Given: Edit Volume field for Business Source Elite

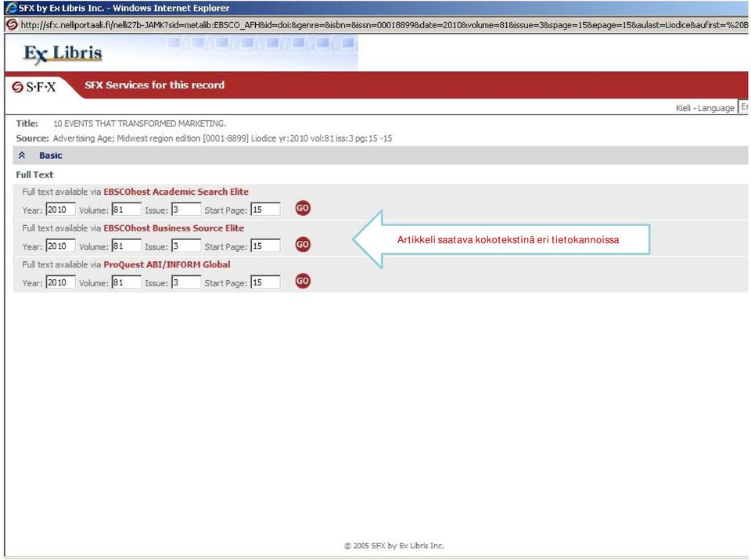Looking at the screenshot, I should [127, 246].
